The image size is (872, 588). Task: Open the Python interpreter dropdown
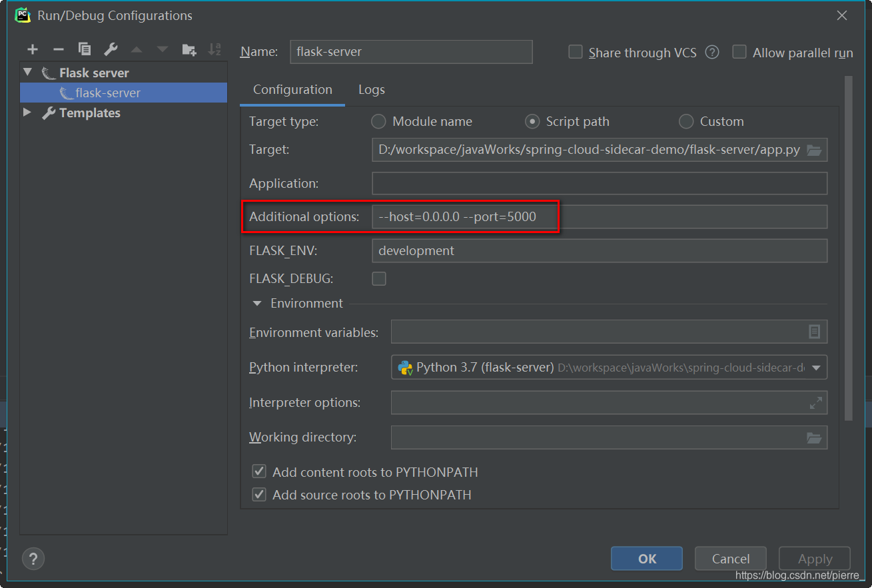coord(817,368)
